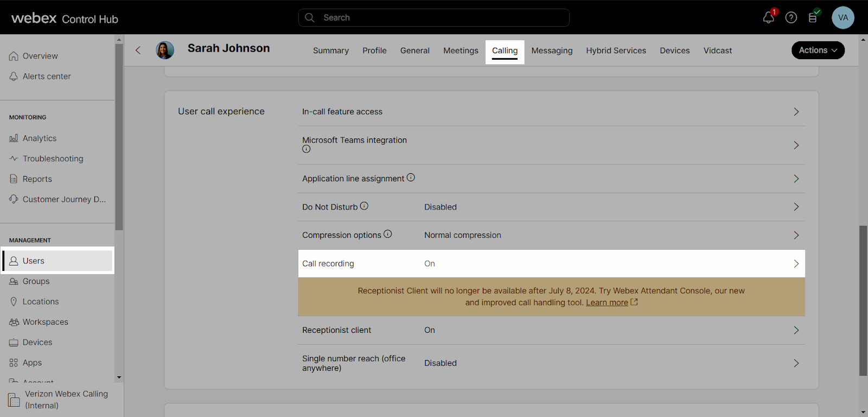Click the Receptionist client label
The image size is (868, 417).
pyautogui.click(x=337, y=330)
